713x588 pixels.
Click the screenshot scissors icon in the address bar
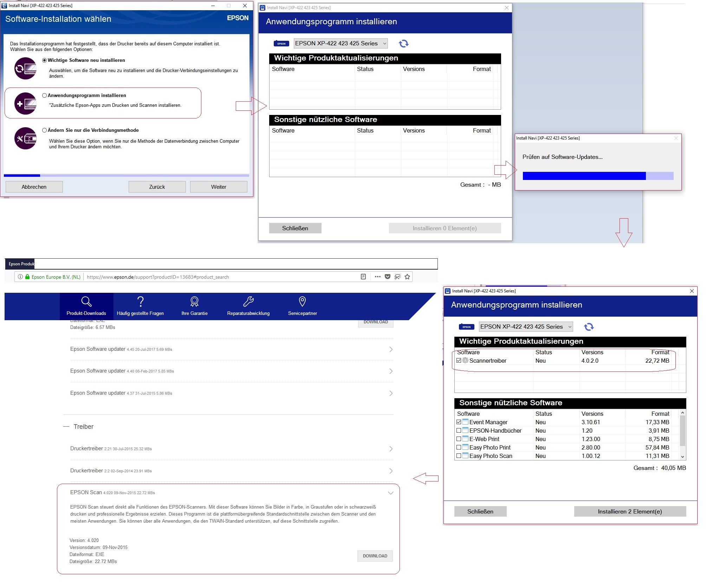[x=397, y=277]
